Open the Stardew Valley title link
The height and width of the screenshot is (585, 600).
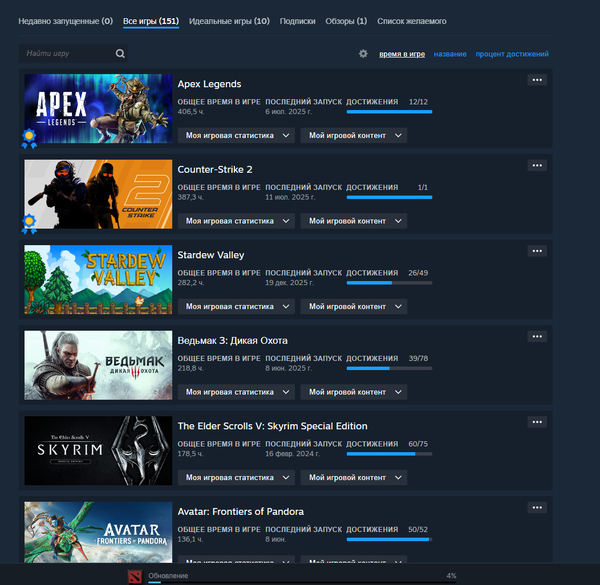(x=211, y=255)
